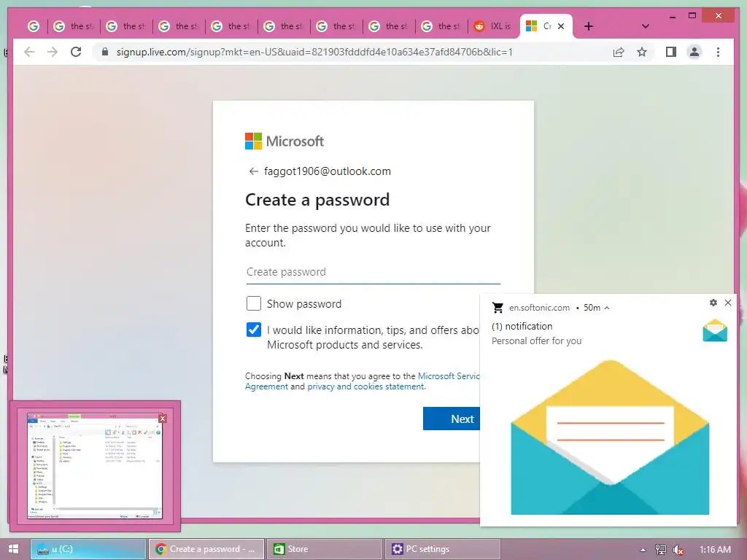This screenshot has height=560, width=747.
Task: Click the Next button
Action: pyautogui.click(x=452, y=419)
